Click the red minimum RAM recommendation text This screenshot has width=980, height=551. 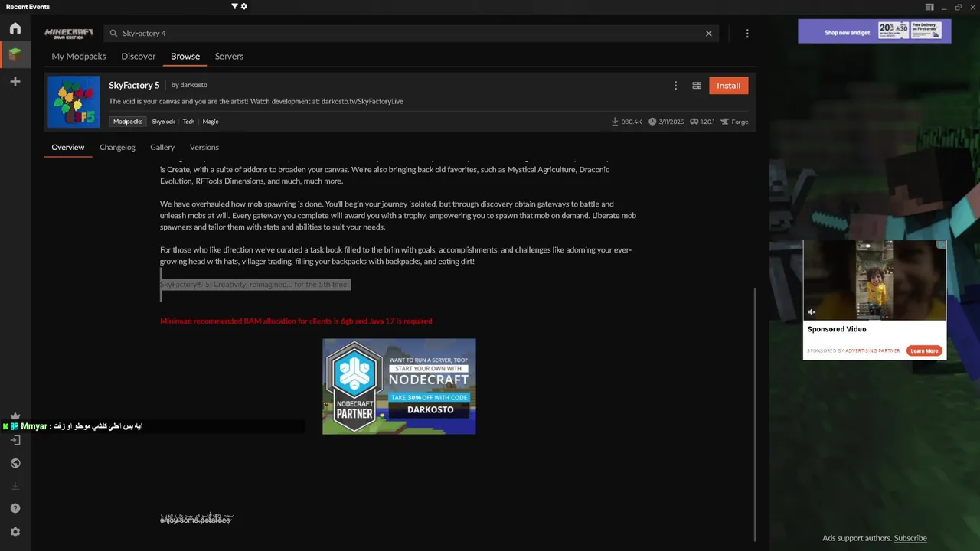click(x=296, y=321)
